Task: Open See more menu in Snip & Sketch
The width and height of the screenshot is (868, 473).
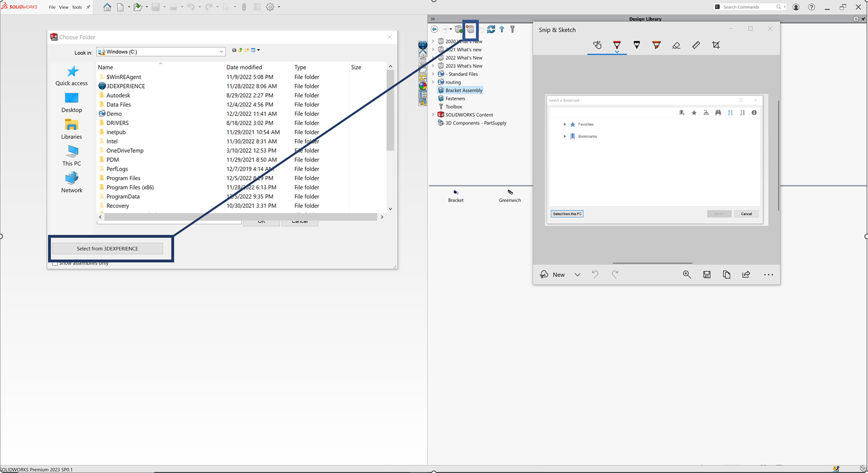Action: point(768,275)
